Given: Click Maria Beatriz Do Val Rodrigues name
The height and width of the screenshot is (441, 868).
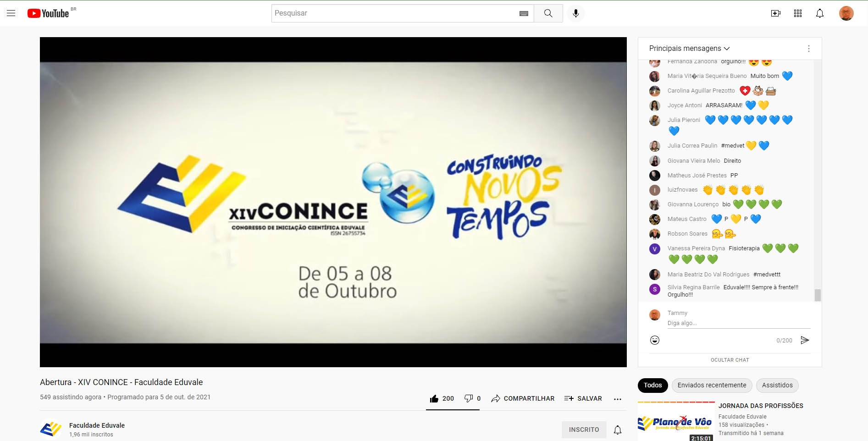Looking at the screenshot, I should click(x=708, y=275).
